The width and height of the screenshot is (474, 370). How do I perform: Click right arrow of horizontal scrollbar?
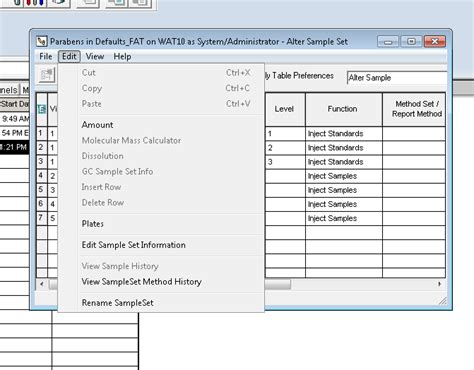[440, 284]
